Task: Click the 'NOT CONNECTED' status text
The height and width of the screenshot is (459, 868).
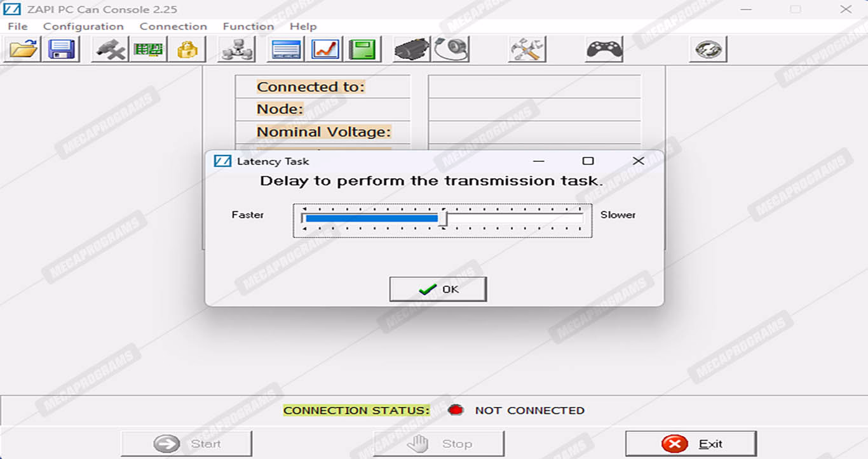Action: coord(530,411)
